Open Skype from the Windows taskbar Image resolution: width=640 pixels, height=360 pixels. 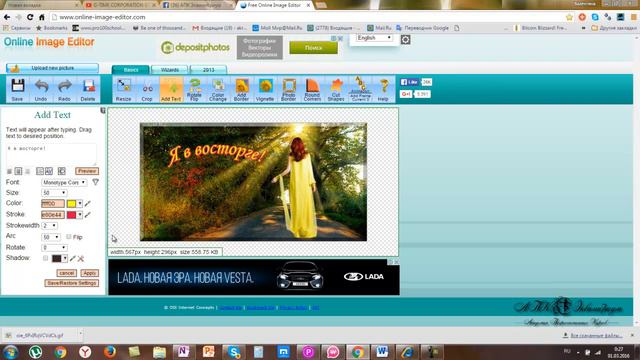click(234, 352)
